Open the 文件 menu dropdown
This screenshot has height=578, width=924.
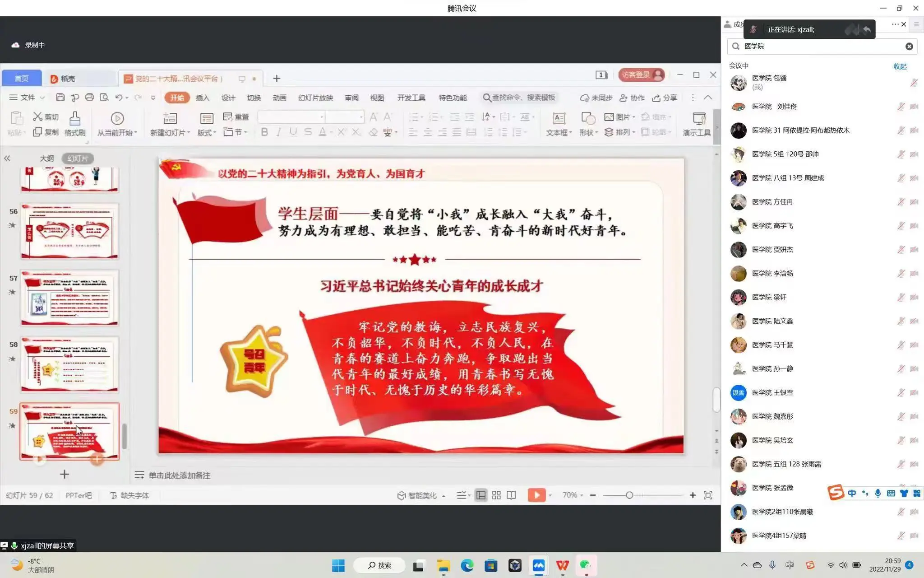tap(27, 98)
